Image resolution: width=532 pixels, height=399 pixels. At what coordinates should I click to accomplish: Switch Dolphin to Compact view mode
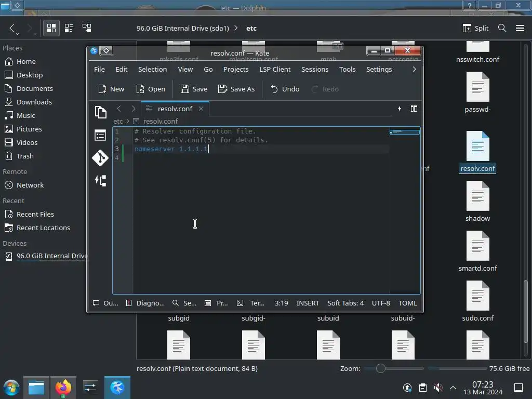tap(69, 28)
